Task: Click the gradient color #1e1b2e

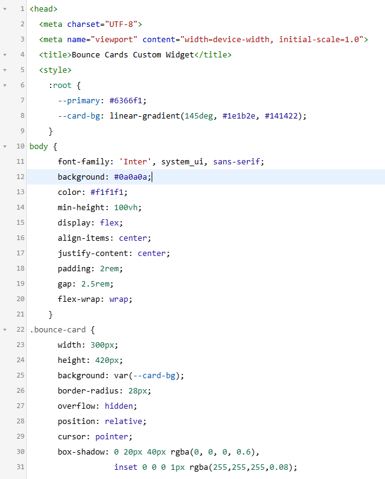Action: 239,116
